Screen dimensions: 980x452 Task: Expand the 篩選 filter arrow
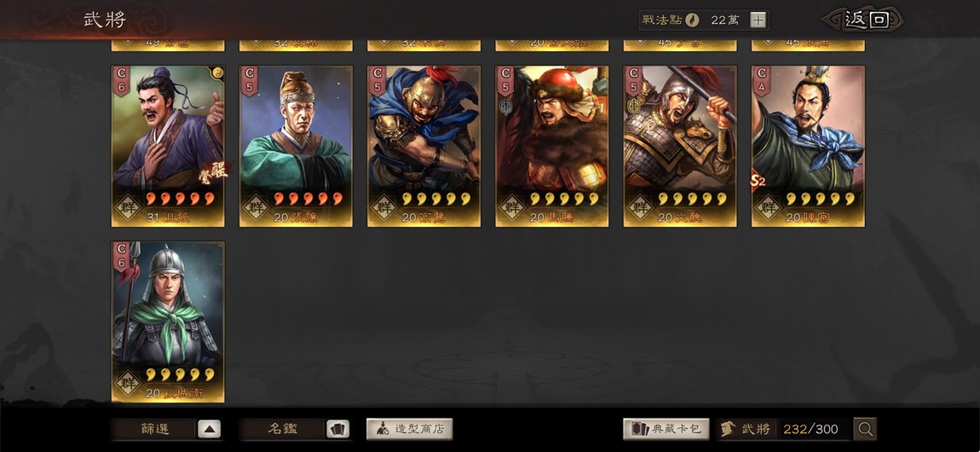click(210, 429)
